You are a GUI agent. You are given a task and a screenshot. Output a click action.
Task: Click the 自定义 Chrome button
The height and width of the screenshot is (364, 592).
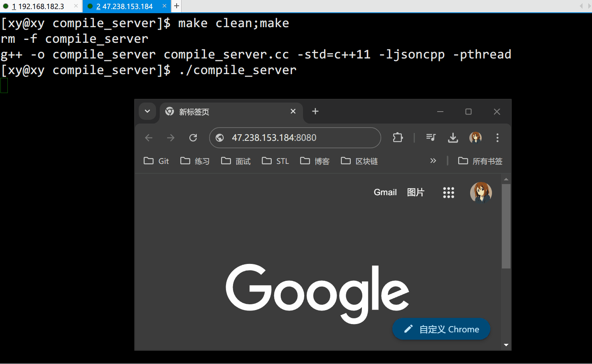(441, 329)
